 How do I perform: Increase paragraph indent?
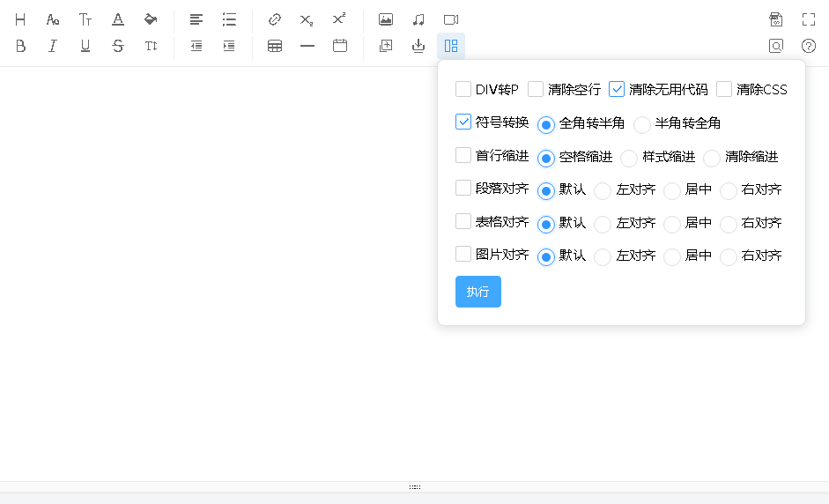[229, 46]
